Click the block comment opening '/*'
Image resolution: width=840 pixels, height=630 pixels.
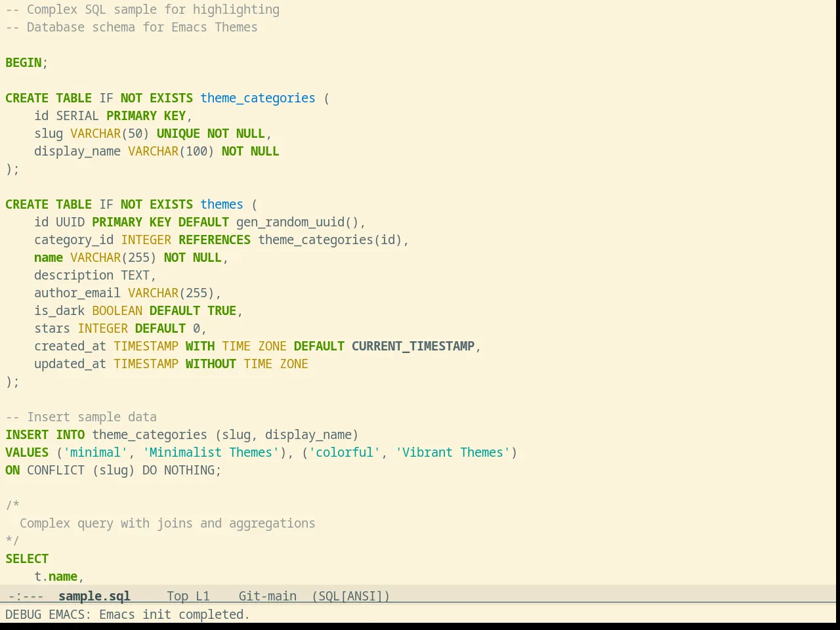tap(12, 505)
